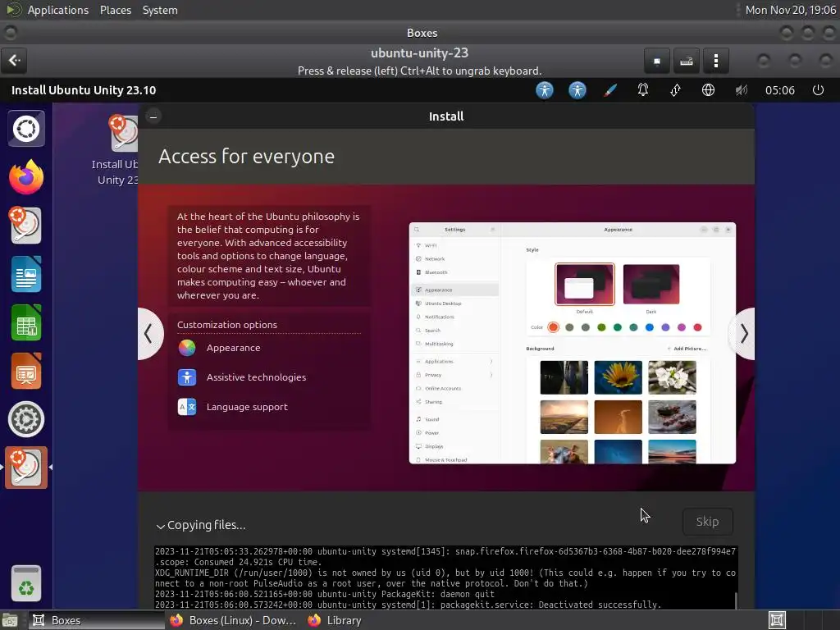Image resolution: width=840 pixels, height=630 pixels.
Task: Launch LibreOffice Impress from launcher
Action: (x=26, y=371)
